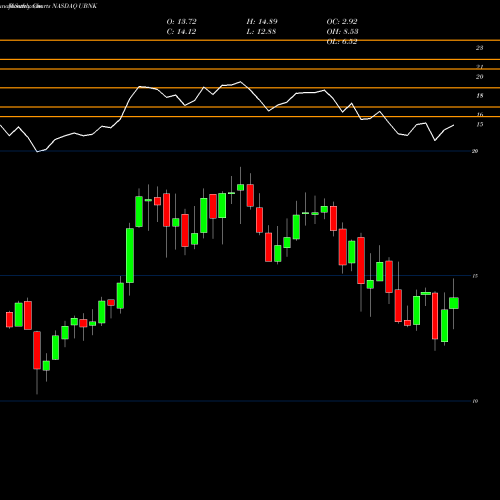Click the OL: 6.52 reading
The image size is (500, 500).
[x=342, y=42]
